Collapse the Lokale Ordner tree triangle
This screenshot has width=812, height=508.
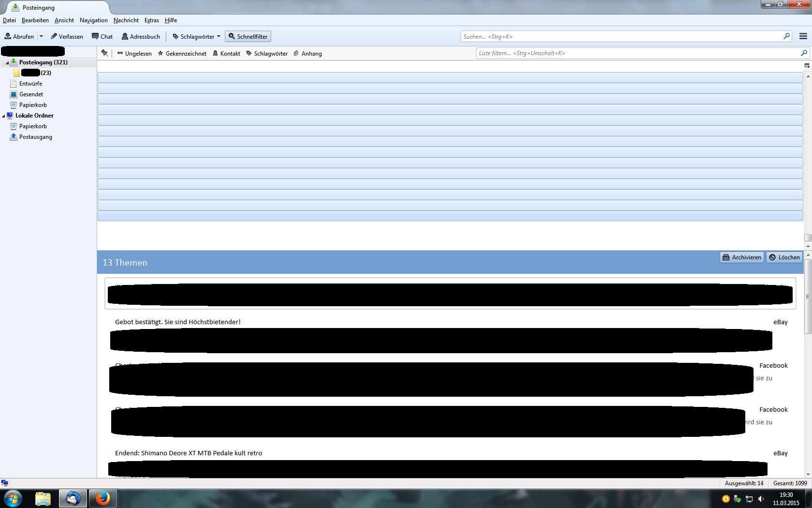coord(3,116)
